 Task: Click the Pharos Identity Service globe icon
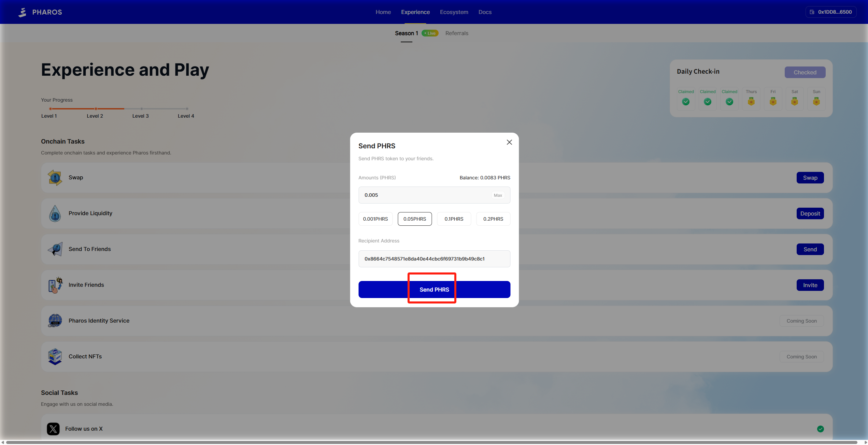(55, 321)
